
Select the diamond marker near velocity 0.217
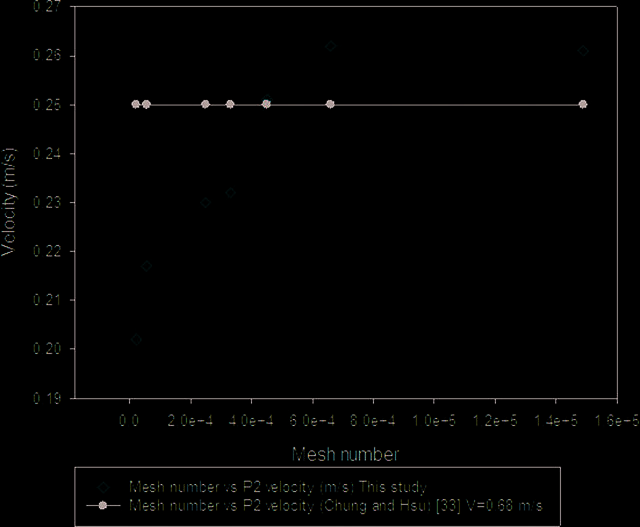147,267
